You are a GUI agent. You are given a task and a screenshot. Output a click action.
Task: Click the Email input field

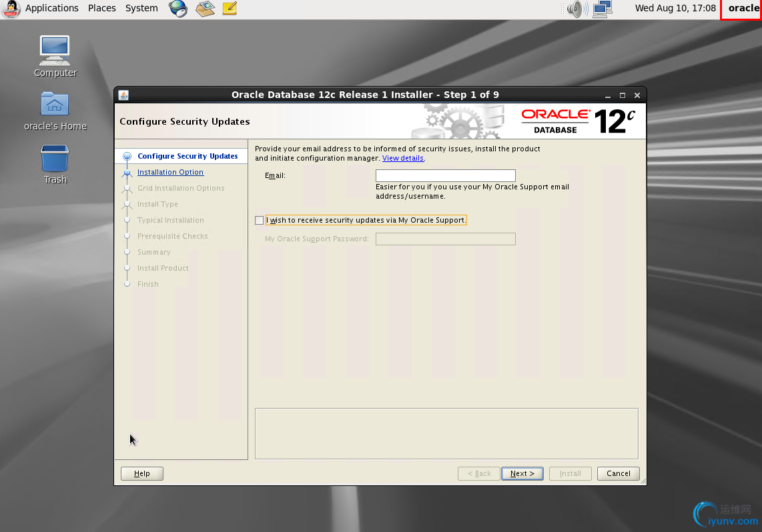(x=445, y=175)
